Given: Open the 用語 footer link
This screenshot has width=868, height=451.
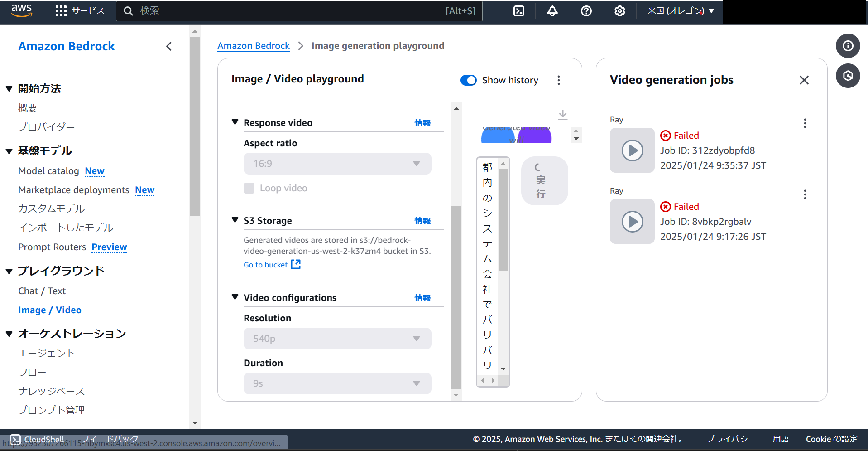Looking at the screenshot, I should click(x=781, y=439).
